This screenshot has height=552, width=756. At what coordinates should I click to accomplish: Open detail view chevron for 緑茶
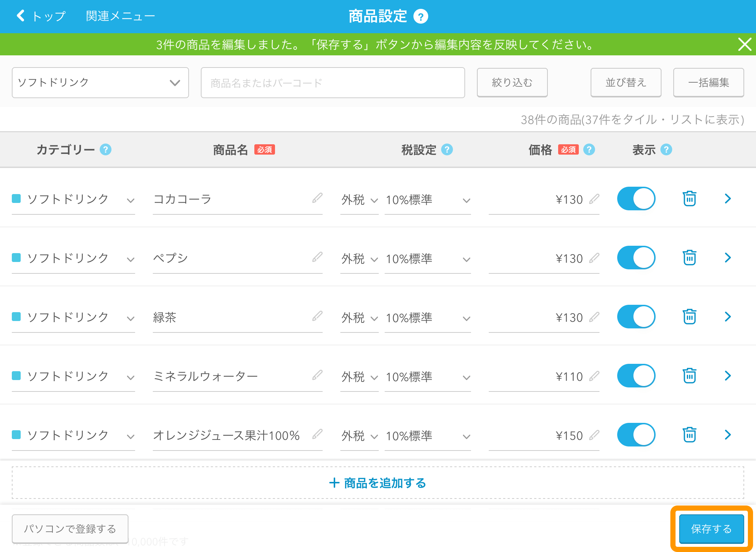[x=728, y=317]
